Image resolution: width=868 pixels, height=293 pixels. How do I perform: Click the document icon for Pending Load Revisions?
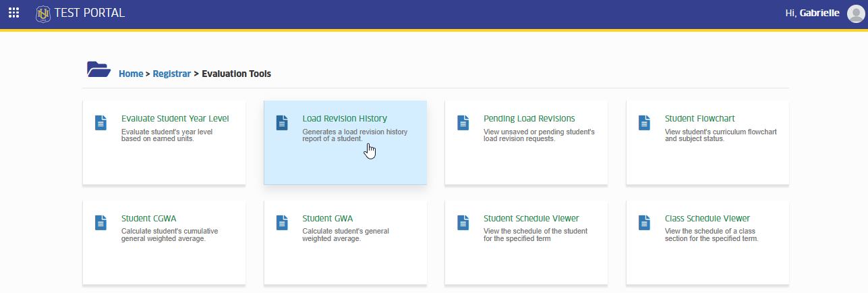point(463,123)
